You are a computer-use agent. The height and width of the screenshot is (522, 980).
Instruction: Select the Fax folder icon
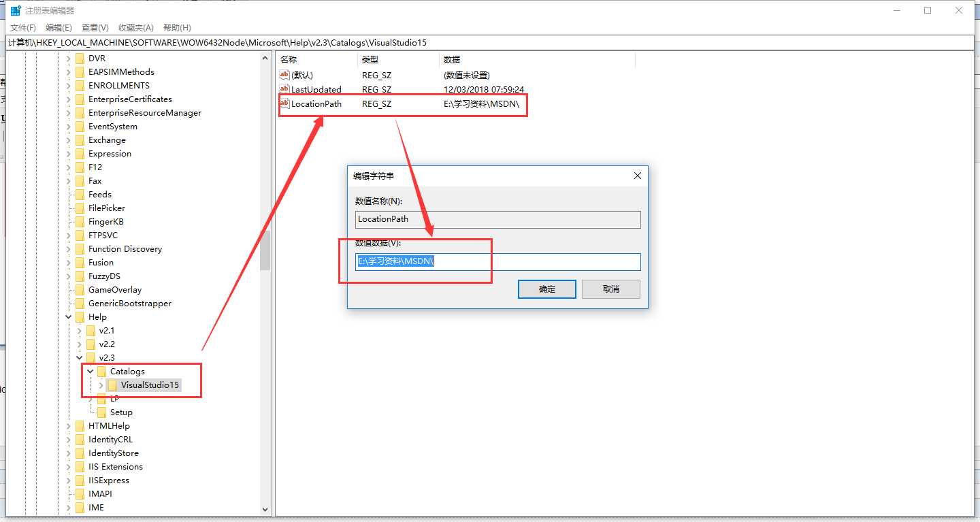coord(80,181)
